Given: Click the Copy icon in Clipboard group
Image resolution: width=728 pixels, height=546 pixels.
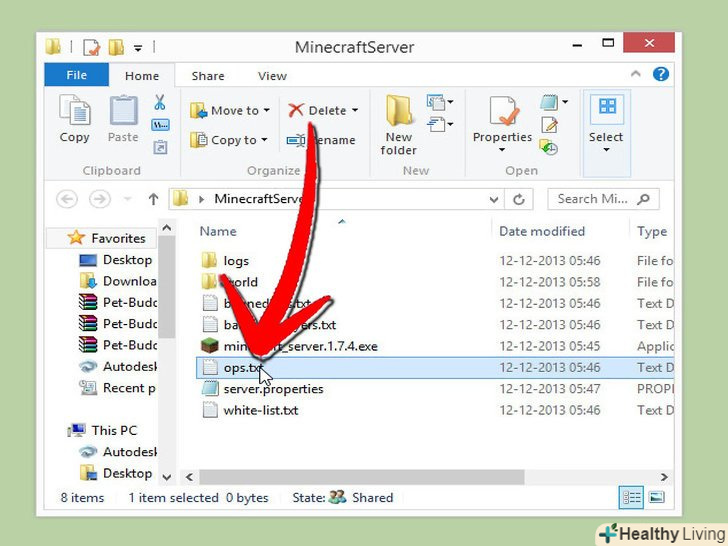Looking at the screenshot, I should (x=74, y=110).
